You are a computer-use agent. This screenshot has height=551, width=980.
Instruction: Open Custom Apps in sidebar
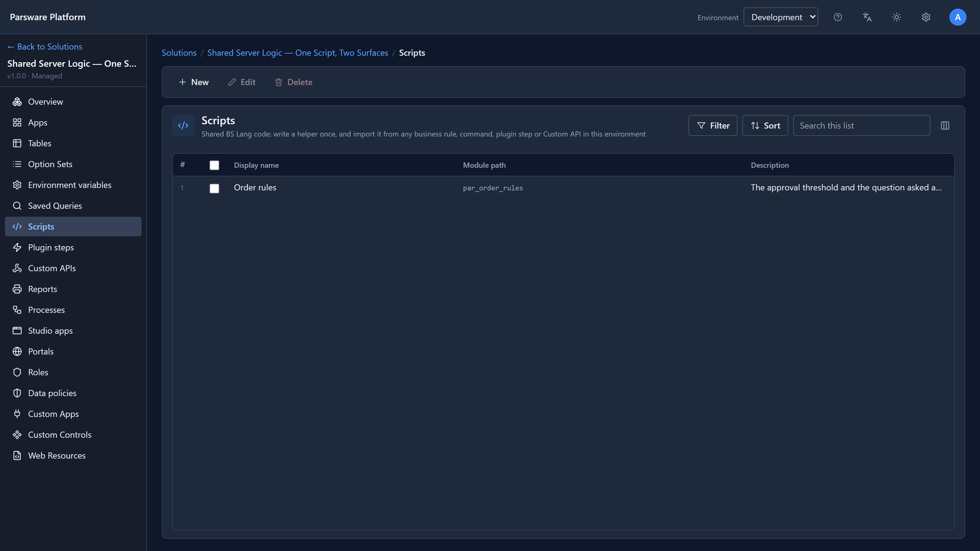73,414
